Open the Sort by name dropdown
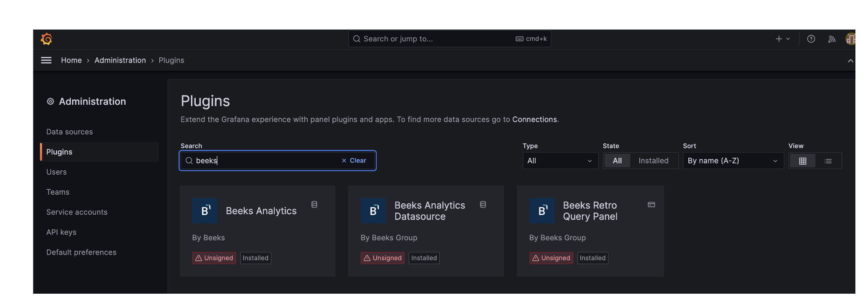The width and height of the screenshot is (868, 305). coord(733,161)
